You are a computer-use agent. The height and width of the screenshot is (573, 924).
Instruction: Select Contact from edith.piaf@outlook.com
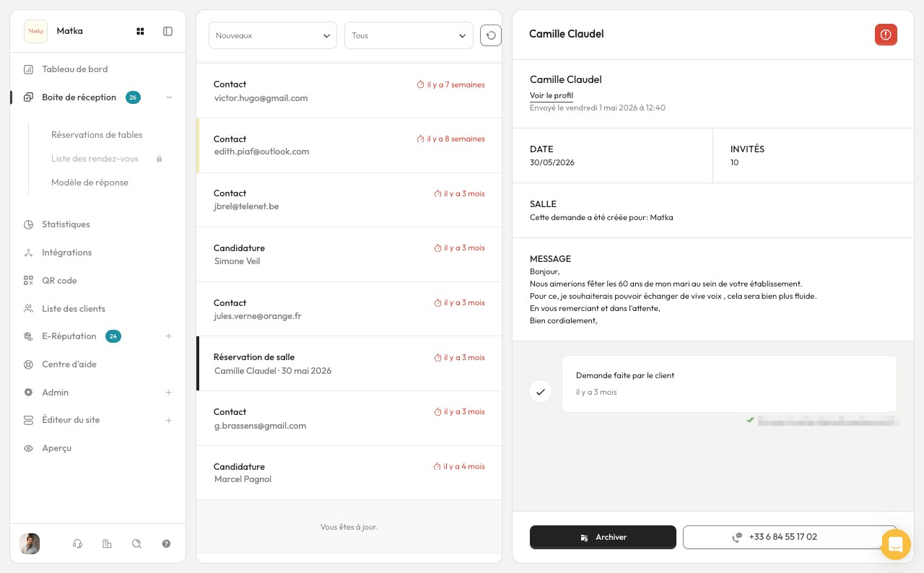[349, 146]
